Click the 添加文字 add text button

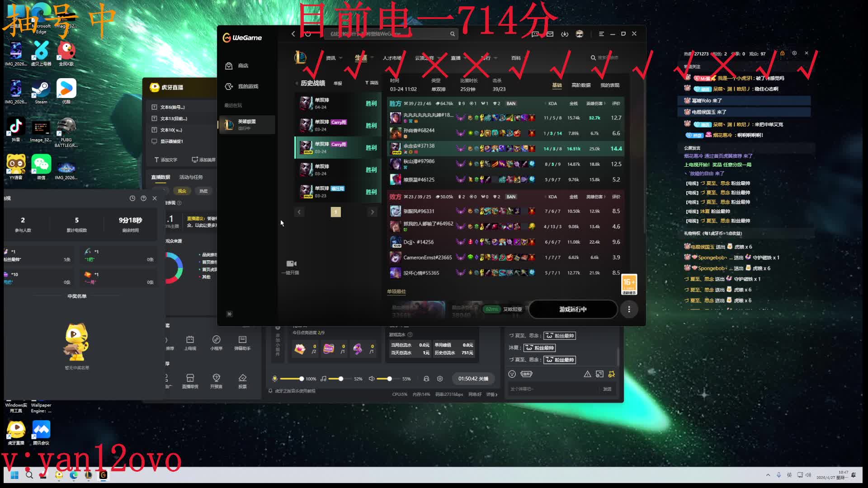pyautogui.click(x=166, y=160)
